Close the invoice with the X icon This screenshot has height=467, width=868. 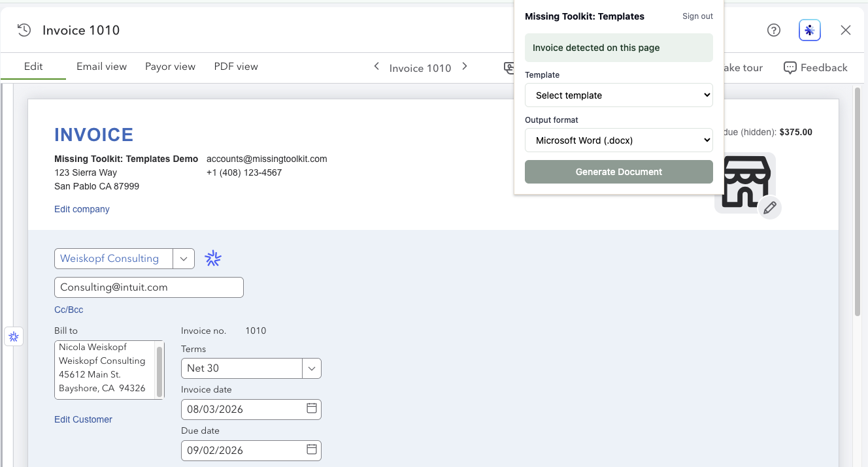(x=846, y=30)
